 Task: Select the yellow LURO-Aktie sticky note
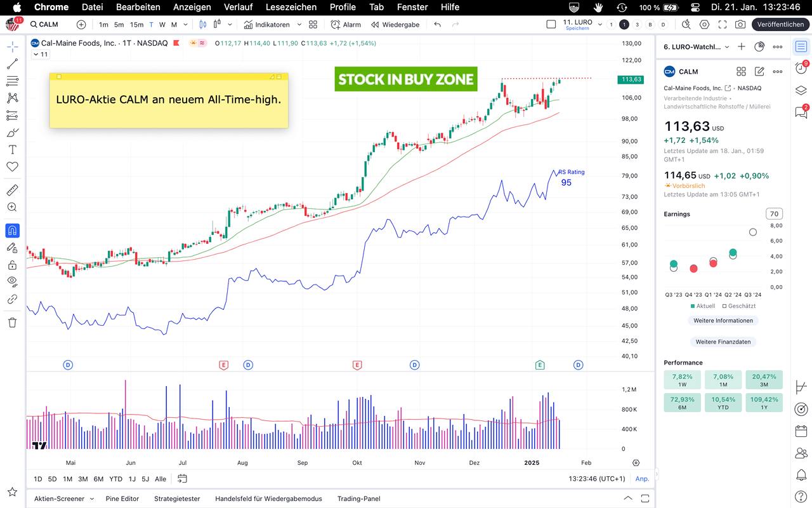click(x=168, y=100)
